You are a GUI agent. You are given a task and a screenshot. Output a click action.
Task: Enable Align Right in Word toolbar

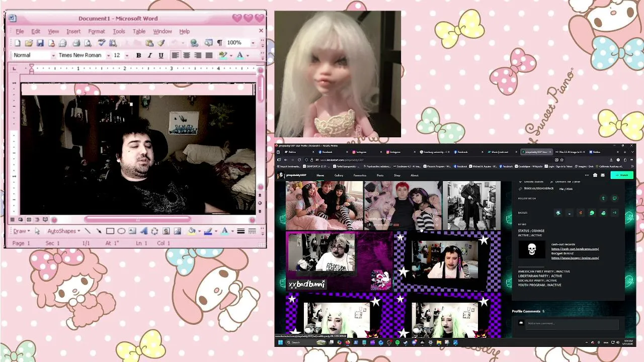(198, 55)
